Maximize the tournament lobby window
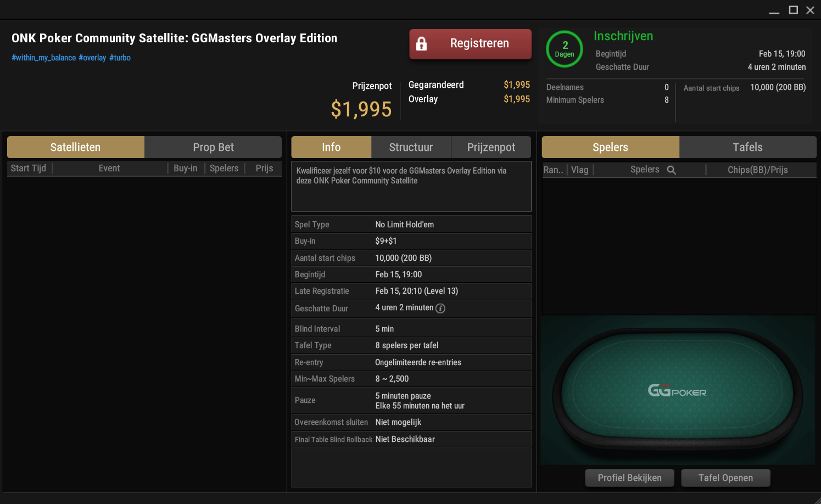This screenshot has width=821, height=504. (x=793, y=10)
